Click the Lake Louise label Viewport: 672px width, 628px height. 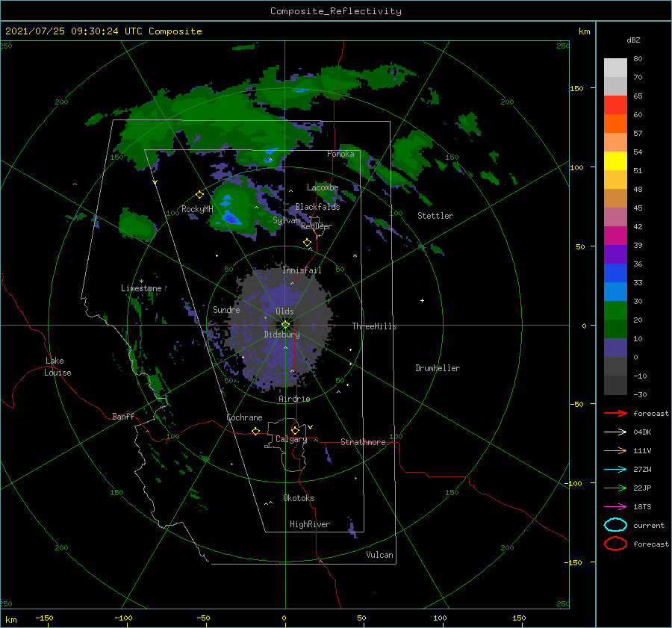[57, 367]
